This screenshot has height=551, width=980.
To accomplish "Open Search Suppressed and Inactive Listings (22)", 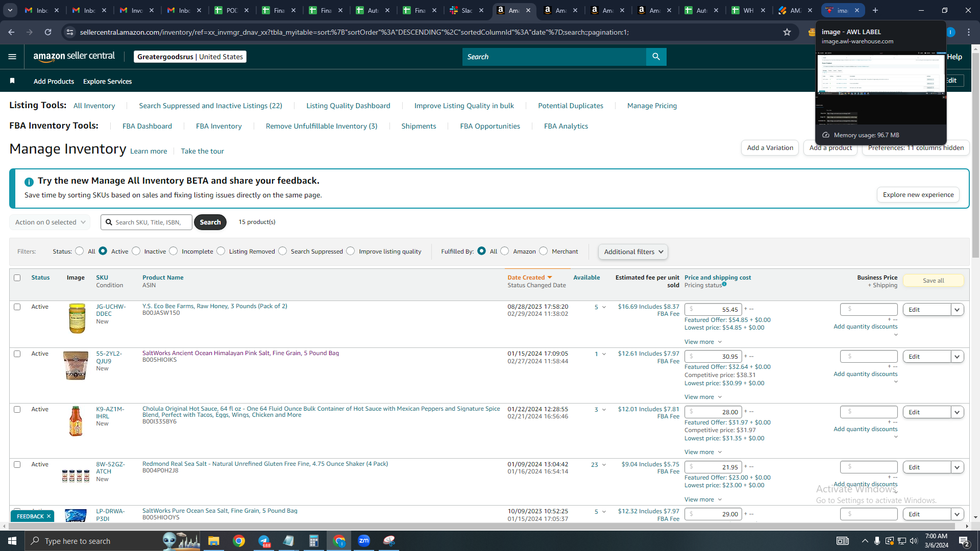I will (x=210, y=106).
